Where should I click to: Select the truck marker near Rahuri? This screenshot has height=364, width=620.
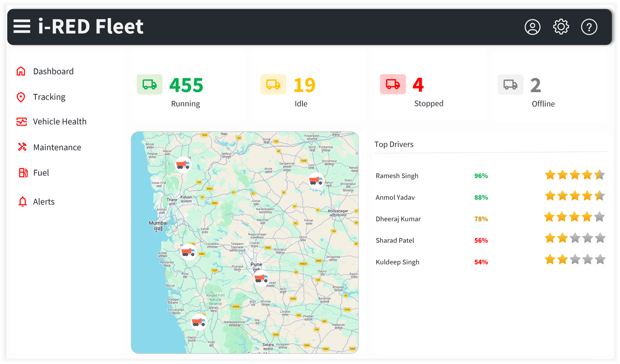pos(316,181)
